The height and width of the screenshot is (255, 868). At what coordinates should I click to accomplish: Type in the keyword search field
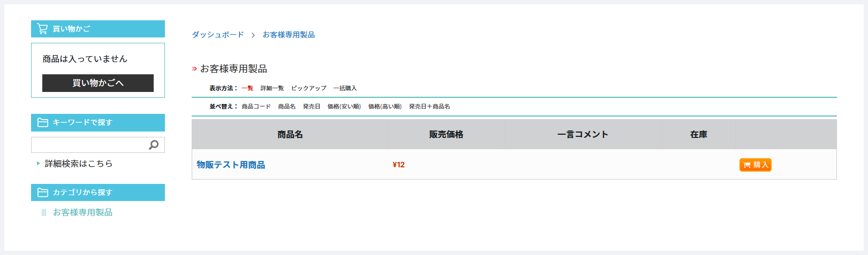click(89, 145)
